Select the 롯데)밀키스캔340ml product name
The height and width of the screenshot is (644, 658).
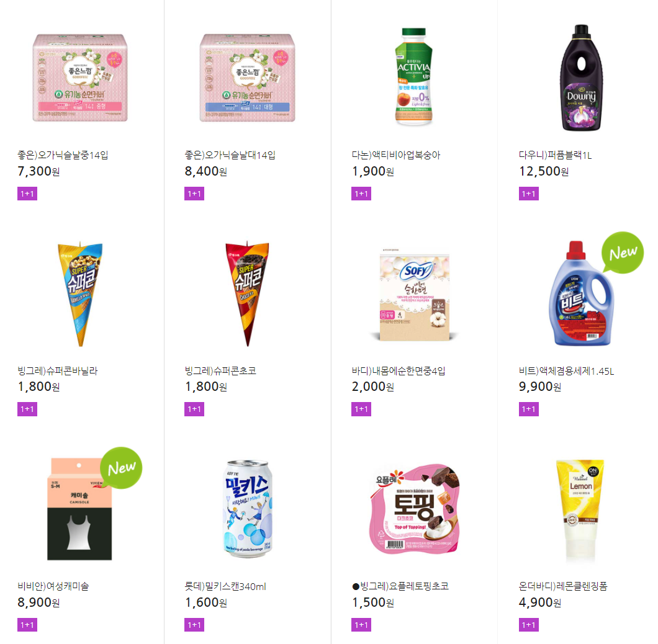click(225, 586)
